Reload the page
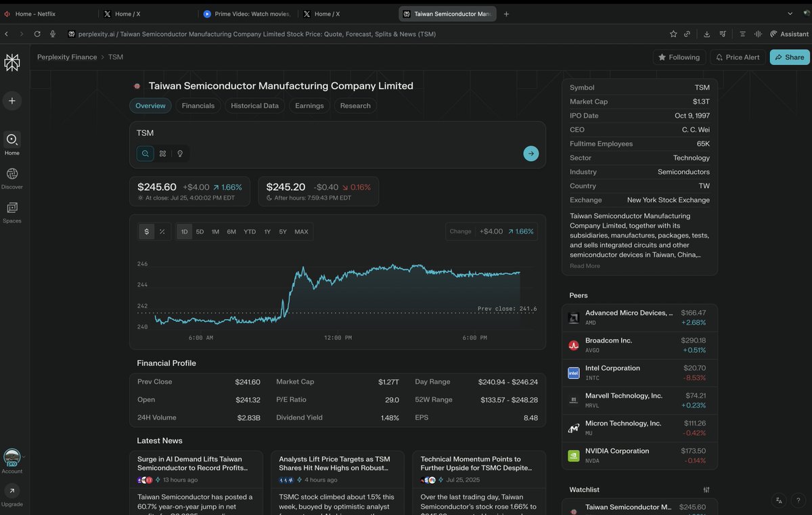The height and width of the screenshot is (515, 812). click(37, 34)
